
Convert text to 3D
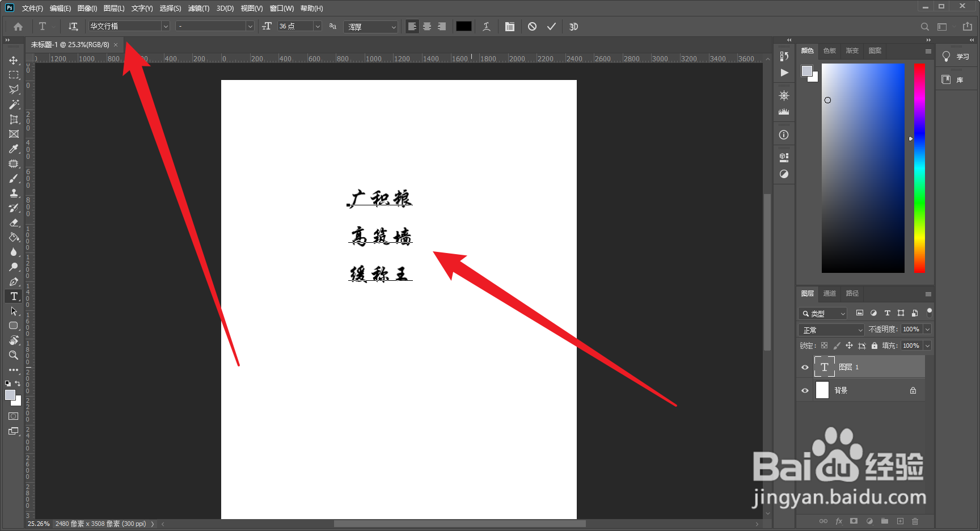[573, 27]
